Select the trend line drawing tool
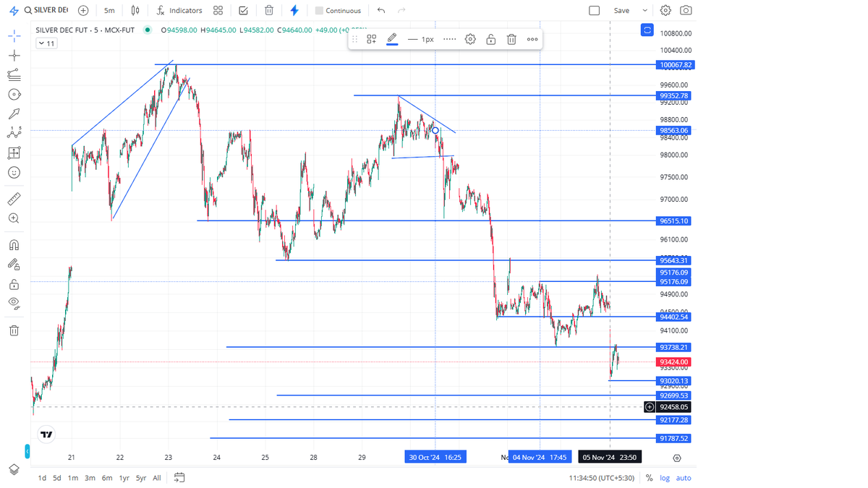Screen dimensions: 868x488 click(x=14, y=55)
